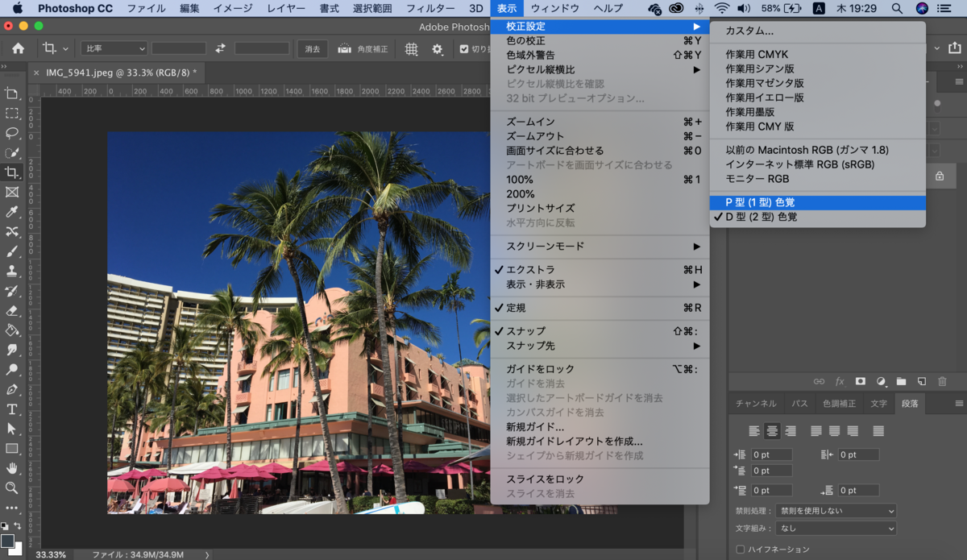Select the IMG_5941.jpeg document tab

[121, 72]
